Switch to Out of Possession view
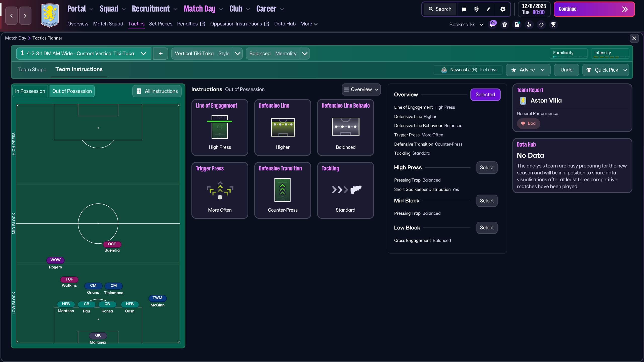Viewport: 644px width, 362px height. [x=72, y=91]
